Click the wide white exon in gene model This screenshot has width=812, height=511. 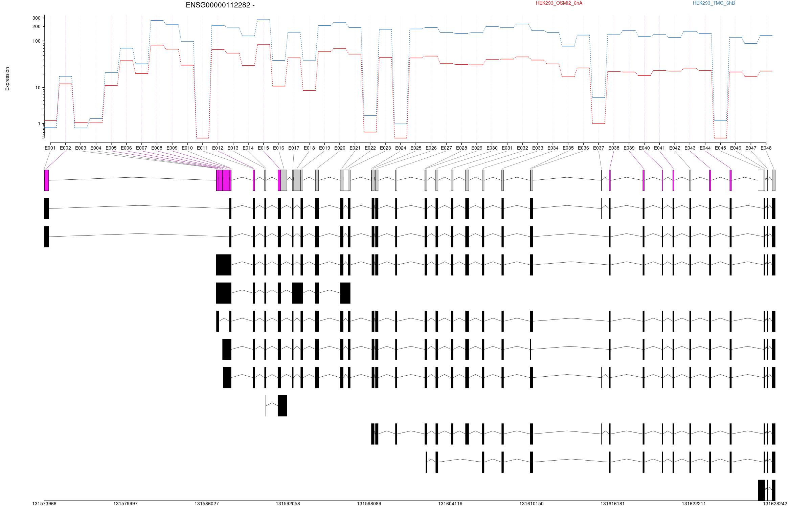point(761,180)
